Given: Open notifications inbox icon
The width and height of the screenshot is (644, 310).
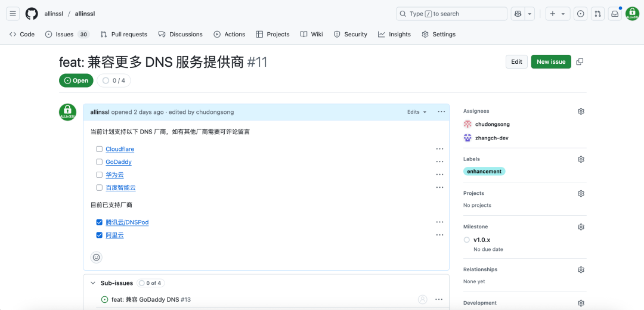Looking at the screenshot, I should click(x=615, y=14).
